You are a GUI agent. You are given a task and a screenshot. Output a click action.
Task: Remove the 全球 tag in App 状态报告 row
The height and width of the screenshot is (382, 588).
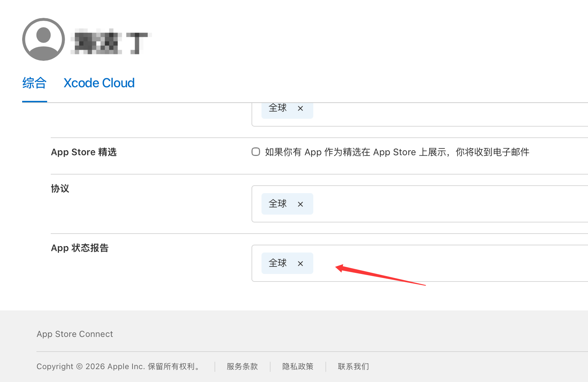coord(300,264)
